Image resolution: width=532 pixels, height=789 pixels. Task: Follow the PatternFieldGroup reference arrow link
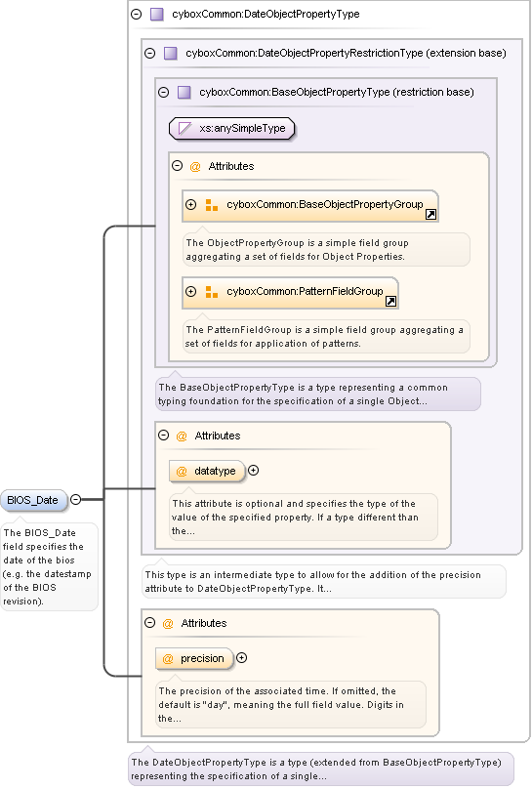(x=390, y=302)
